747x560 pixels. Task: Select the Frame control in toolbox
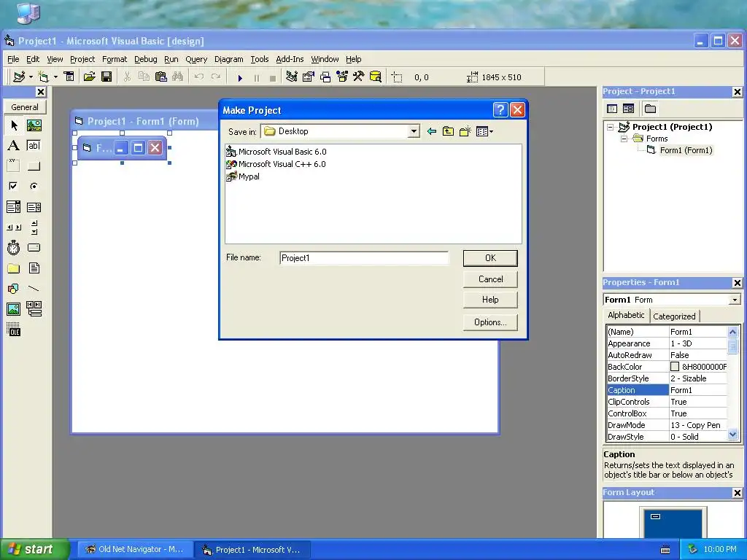(x=14, y=166)
